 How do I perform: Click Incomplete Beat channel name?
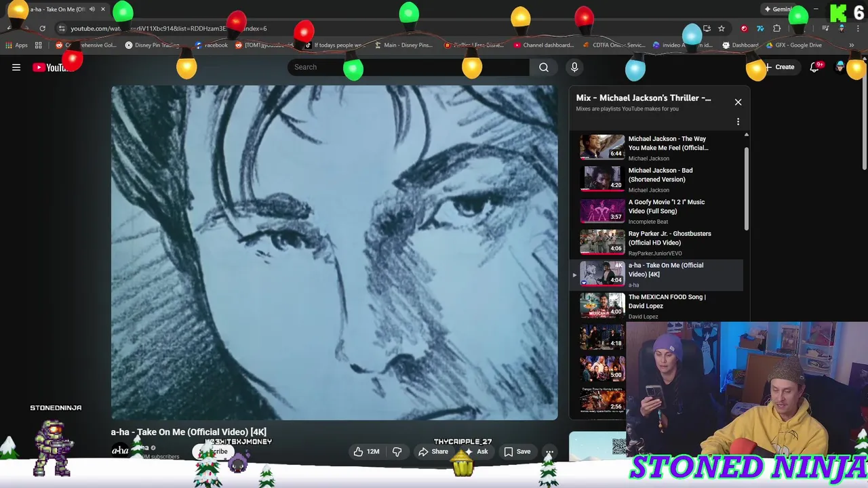(x=648, y=222)
